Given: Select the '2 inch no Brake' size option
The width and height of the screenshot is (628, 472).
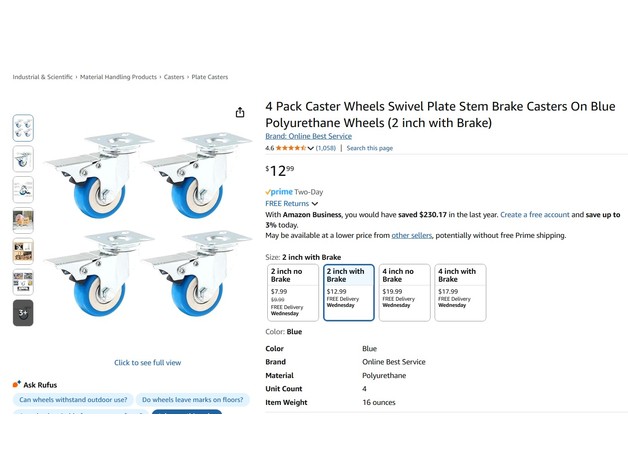Looking at the screenshot, I should [x=293, y=292].
